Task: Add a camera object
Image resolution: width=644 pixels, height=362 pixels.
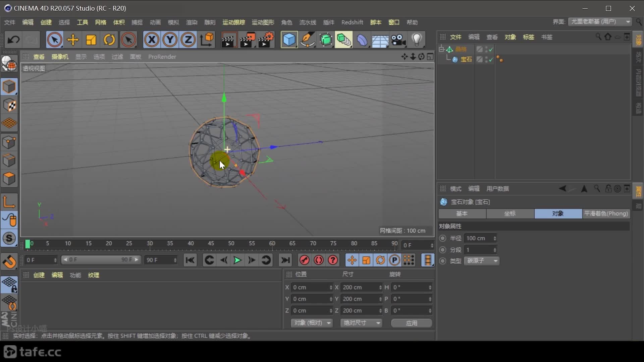Action: tap(398, 40)
